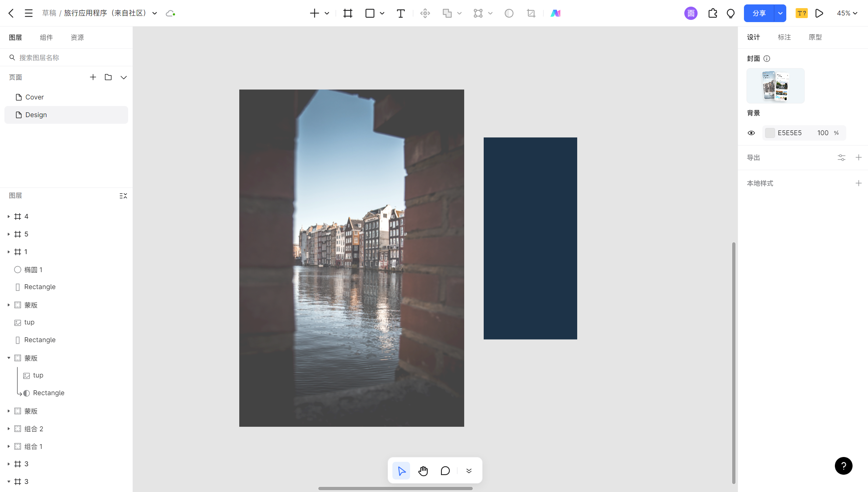This screenshot has width=868, height=492.
Task: Click the help question mark button
Action: click(843, 466)
